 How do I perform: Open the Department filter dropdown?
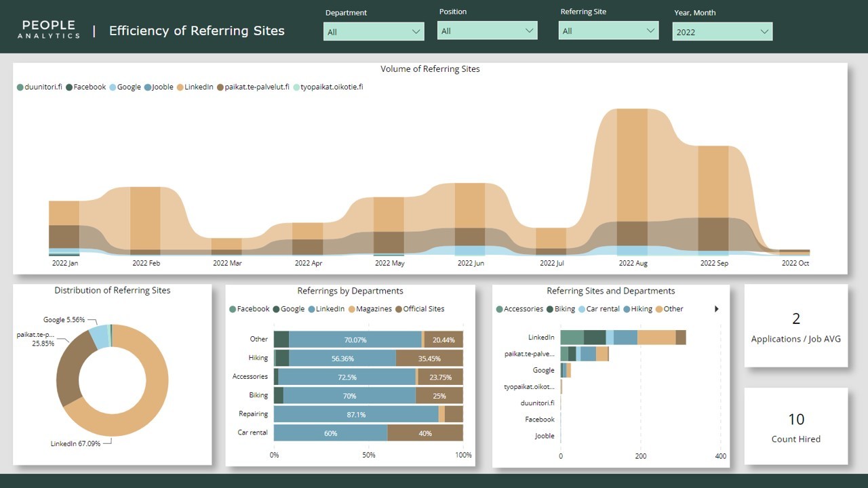coord(374,32)
